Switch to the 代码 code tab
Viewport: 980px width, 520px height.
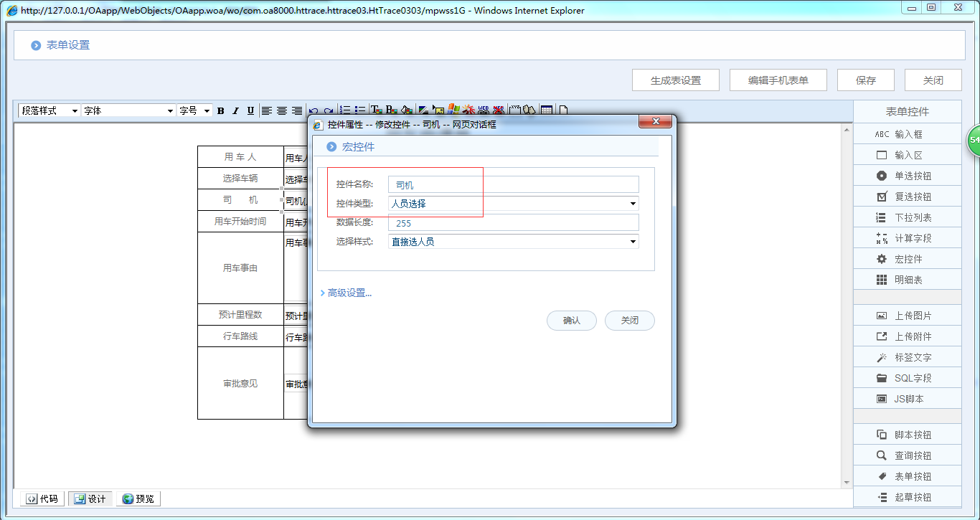42,498
